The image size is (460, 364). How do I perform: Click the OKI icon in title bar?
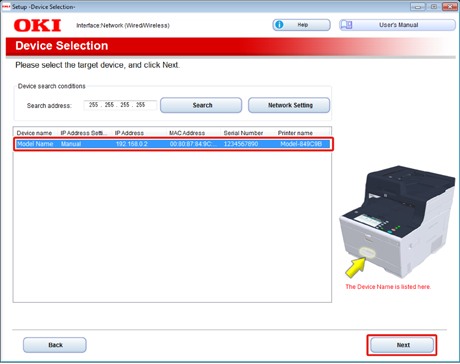[x=6, y=6]
